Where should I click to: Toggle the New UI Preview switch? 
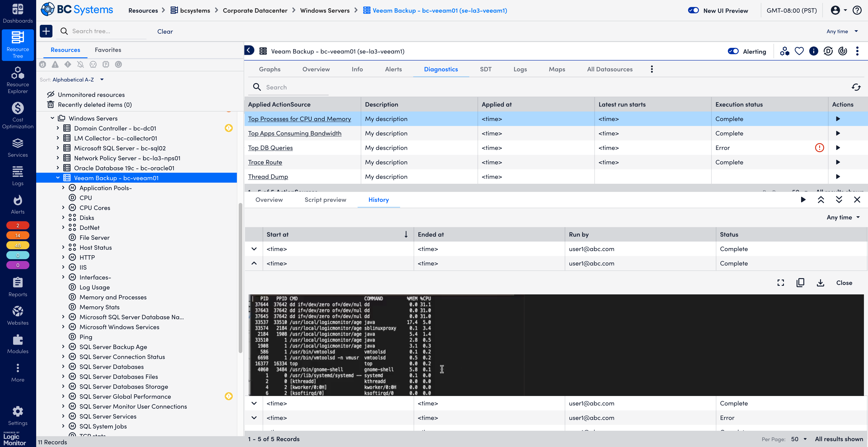pos(693,10)
